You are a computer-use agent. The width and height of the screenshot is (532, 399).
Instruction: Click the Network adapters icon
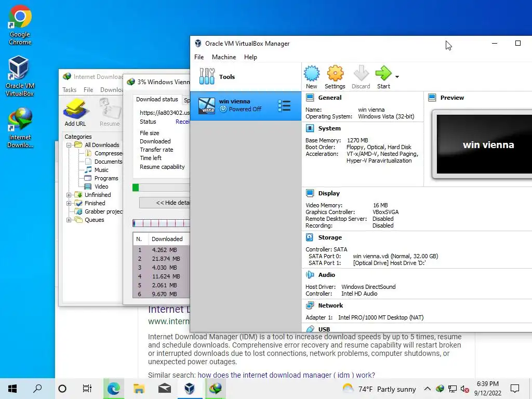tap(310, 305)
